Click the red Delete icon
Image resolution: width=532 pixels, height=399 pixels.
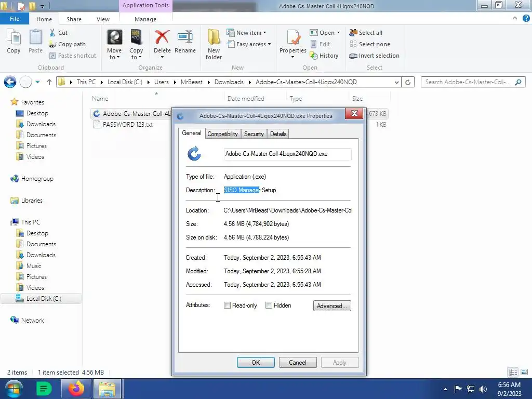coord(162,37)
